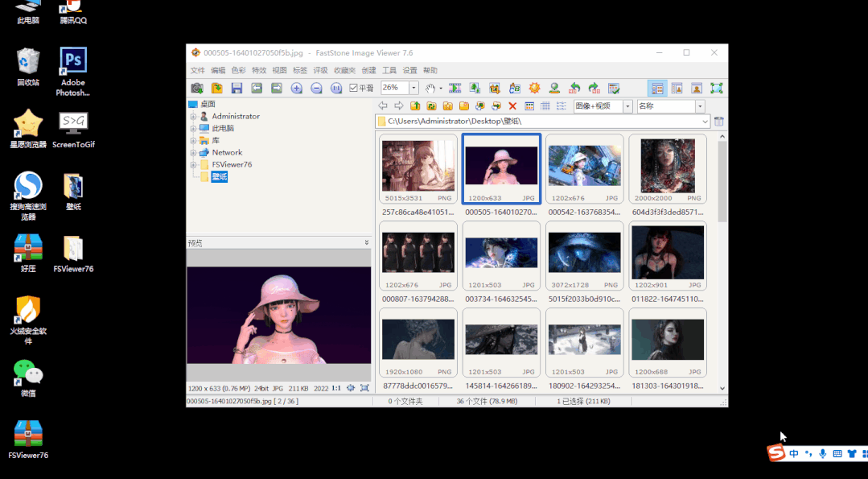Select the FSViewer76 folder in the tree
The image size is (868, 479).
(232, 164)
